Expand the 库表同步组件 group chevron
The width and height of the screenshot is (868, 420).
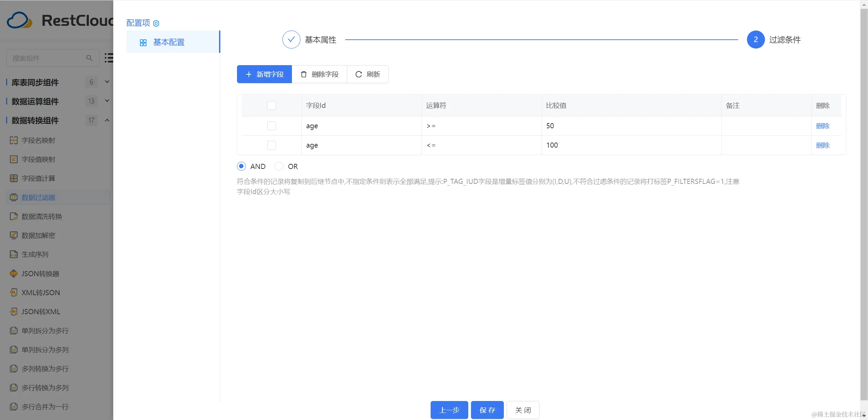tap(107, 82)
